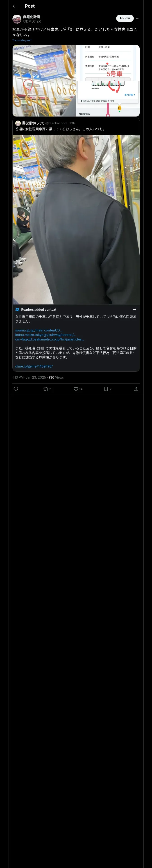
Task: Expand Readers added context arrow
Action: coord(134,309)
